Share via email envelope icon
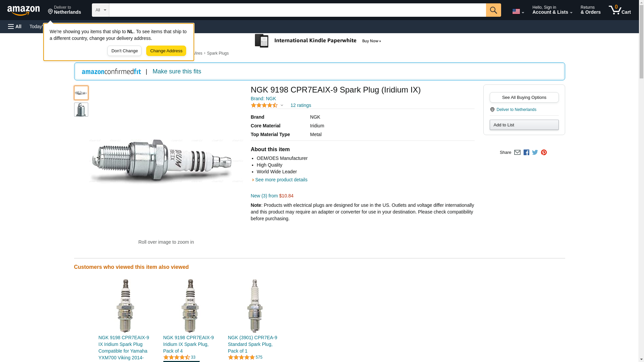The image size is (644, 362). click(x=517, y=153)
